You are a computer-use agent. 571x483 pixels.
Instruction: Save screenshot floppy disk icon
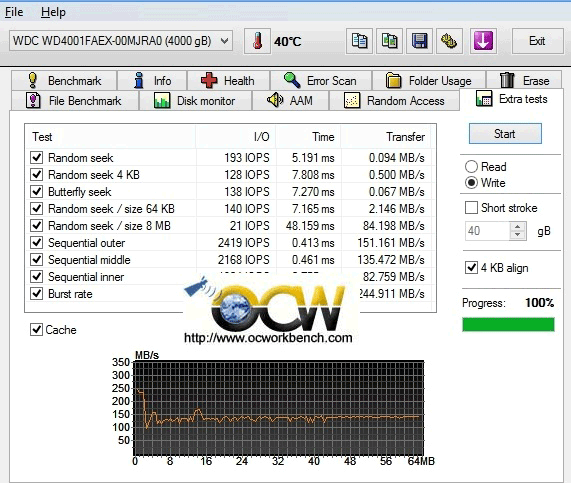pyautogui.click(x=419, y=41)
